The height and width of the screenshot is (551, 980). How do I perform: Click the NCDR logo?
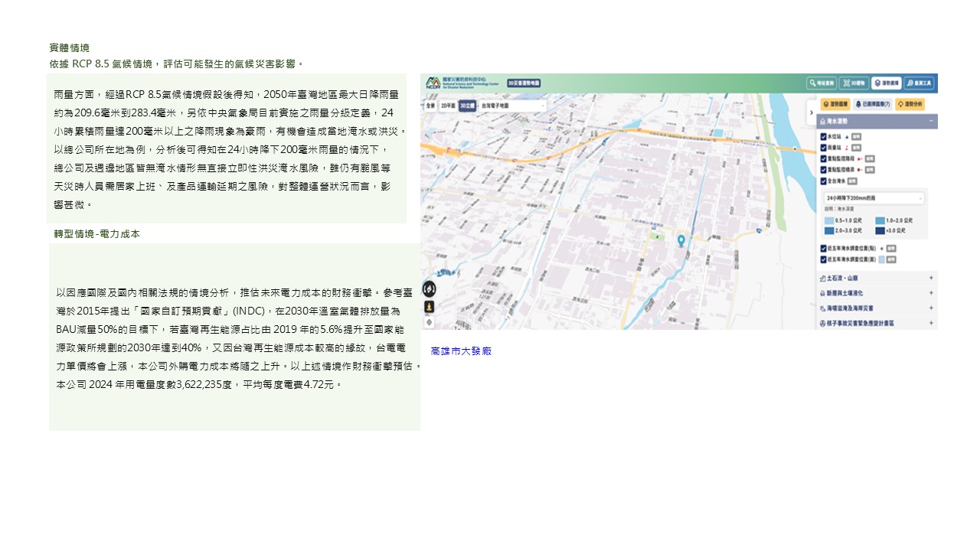coord(434,83)
